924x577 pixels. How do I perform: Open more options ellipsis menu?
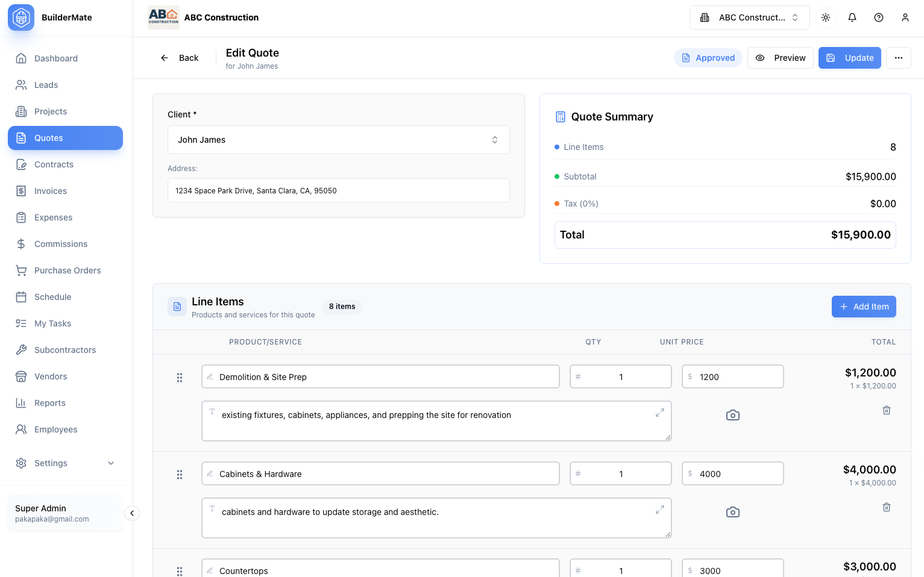coord(899,58)
